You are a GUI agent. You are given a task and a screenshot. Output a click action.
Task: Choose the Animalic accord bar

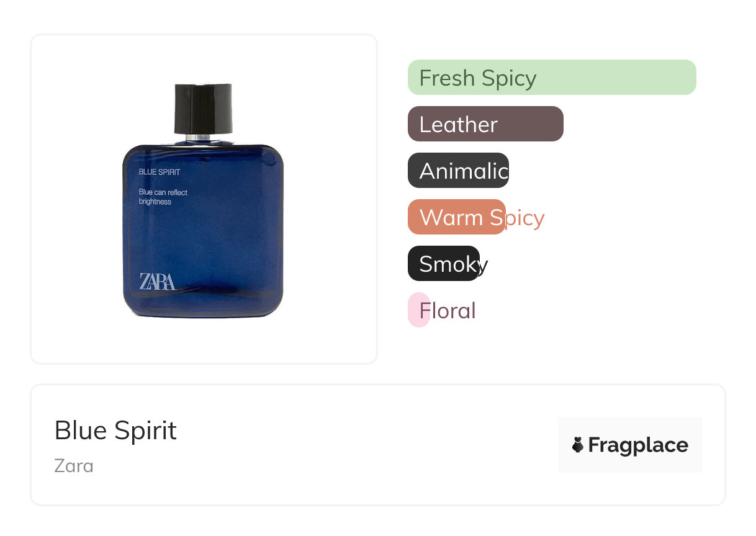[458, 171]
